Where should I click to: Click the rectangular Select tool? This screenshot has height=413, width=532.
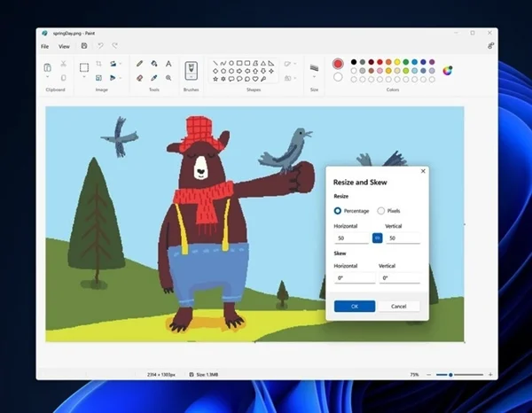click(84, 67)
